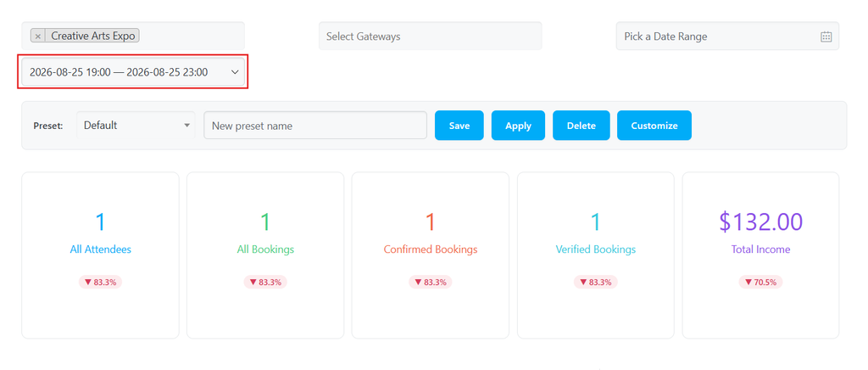868x370 pixels.
Task: Apply the selected preset
Action: [x=518, y=126]
